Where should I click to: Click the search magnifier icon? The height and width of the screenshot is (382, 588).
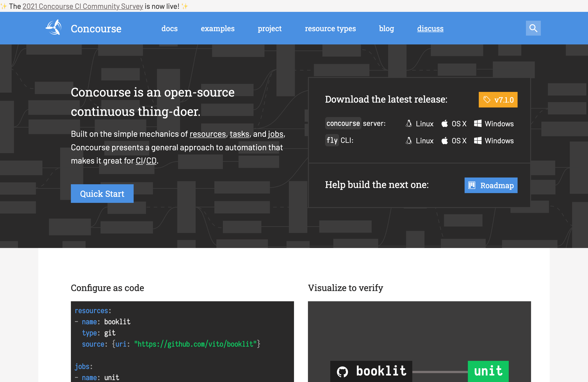(533, 28)
